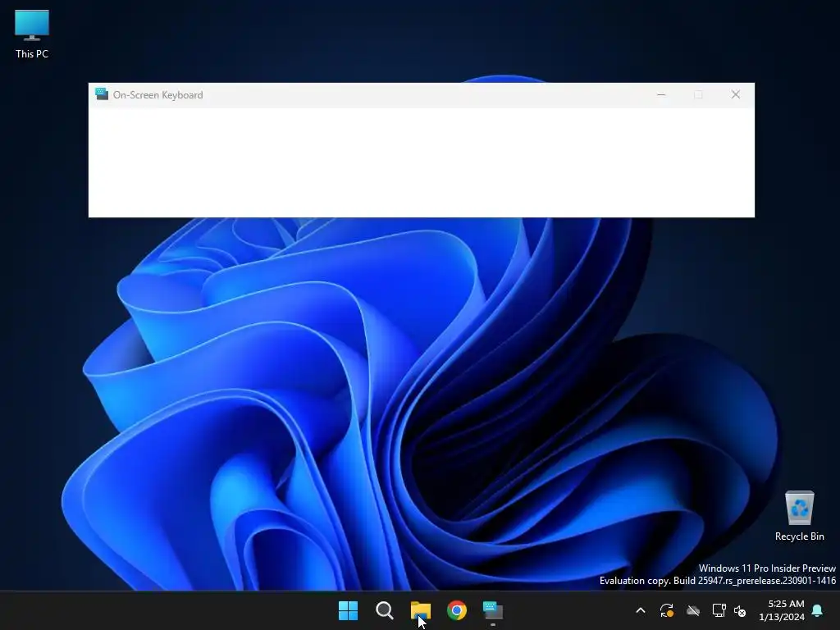The width and height of the screenshot is (840, 630).
Task: Select On-Screen Keyboard taskbar icon
Action: pos(493,610)
